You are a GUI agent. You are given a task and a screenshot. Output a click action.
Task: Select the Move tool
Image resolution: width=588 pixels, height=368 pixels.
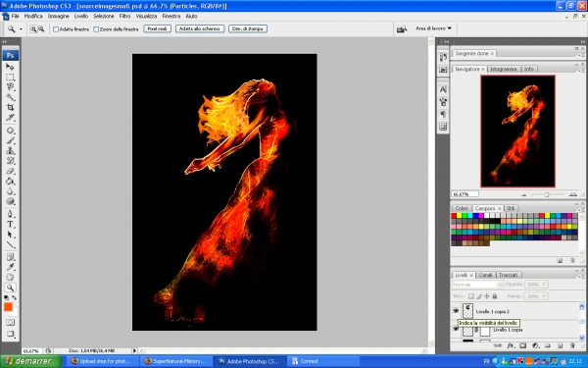pyautogui.click(x=10, y=67)
